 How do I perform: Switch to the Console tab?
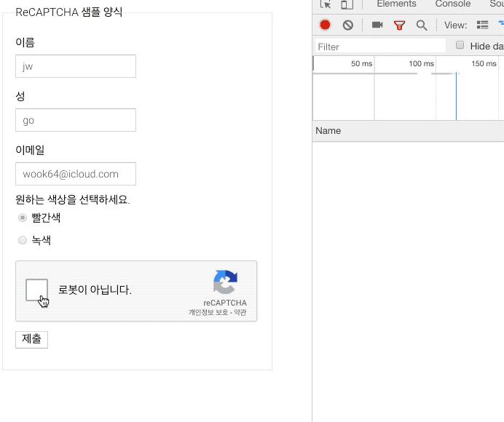[x=452, y=4]
